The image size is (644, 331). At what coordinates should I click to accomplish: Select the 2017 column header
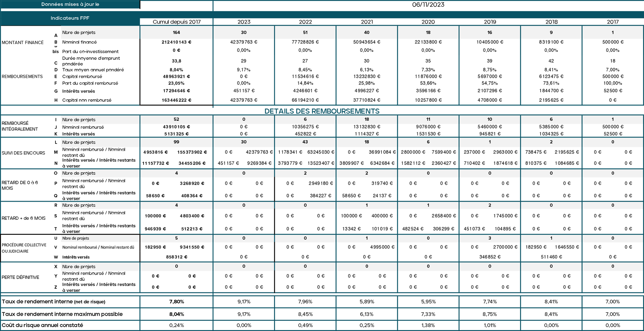[x=613, y=22]
